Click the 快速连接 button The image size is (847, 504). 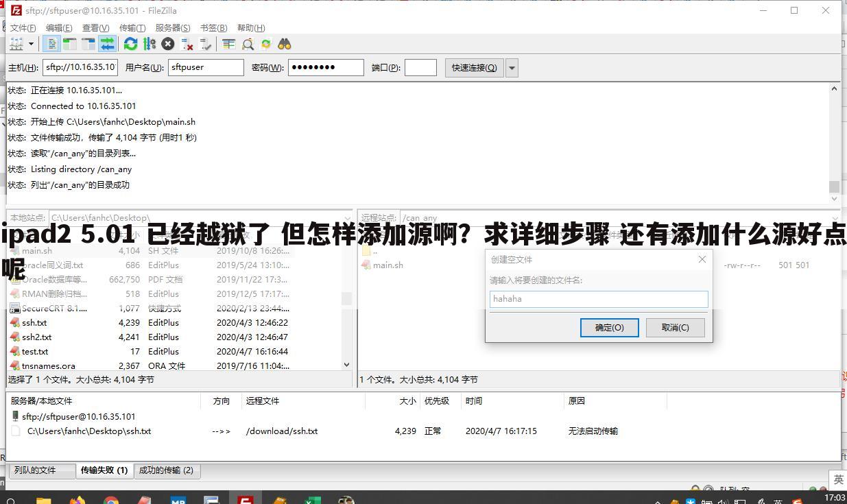pos(474,67)
